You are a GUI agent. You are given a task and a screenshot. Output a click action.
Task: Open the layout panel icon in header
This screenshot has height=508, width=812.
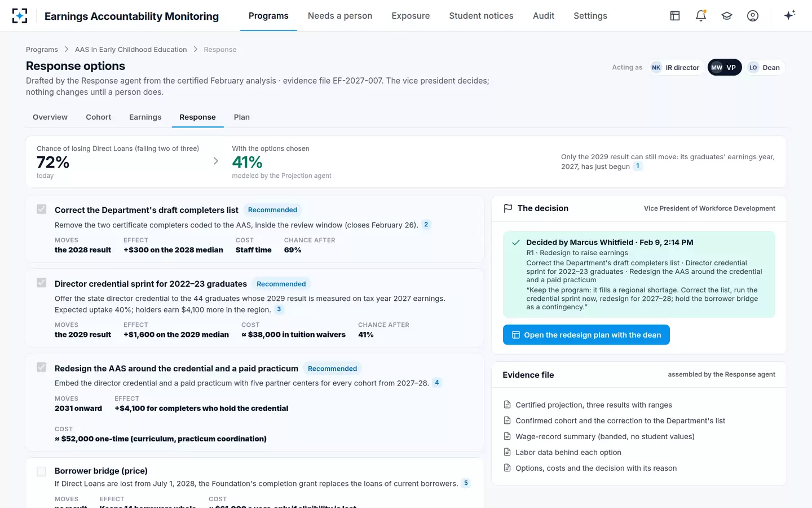675,16
